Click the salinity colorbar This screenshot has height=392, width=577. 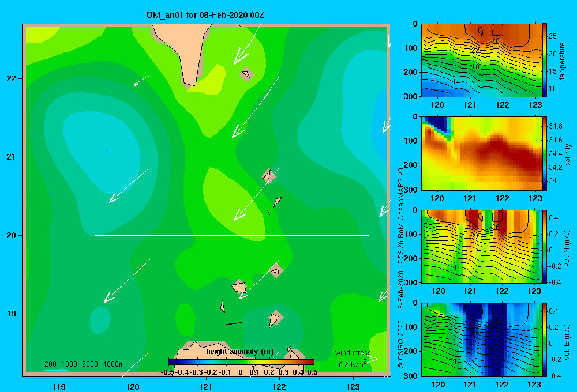click(x=545, y=153)
